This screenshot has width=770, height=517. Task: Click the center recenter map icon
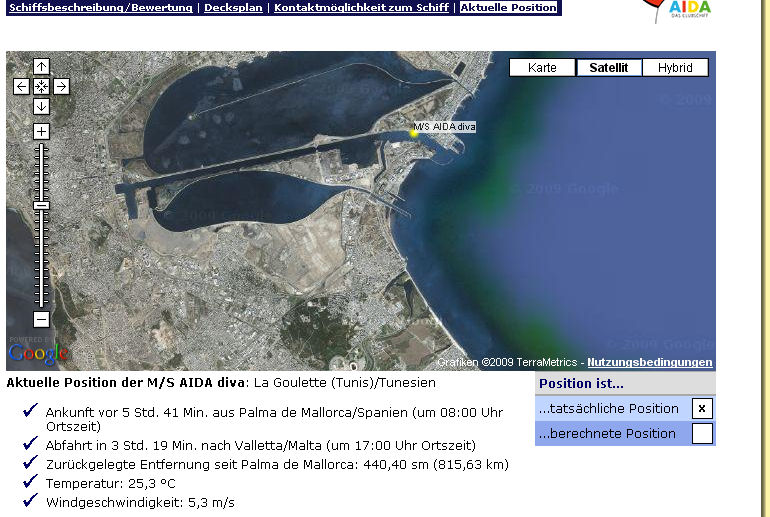click(41, 87)
